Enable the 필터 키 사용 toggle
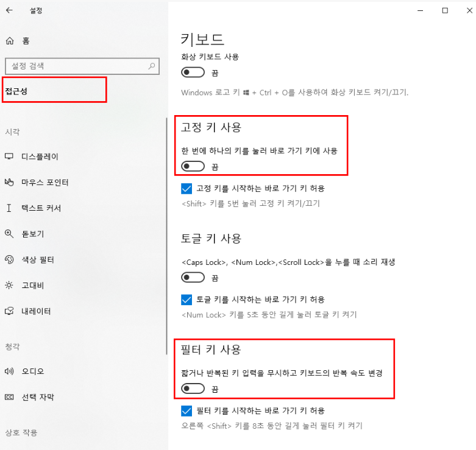The width and height of the screenshot is (476, 450). tap(193, 388)
